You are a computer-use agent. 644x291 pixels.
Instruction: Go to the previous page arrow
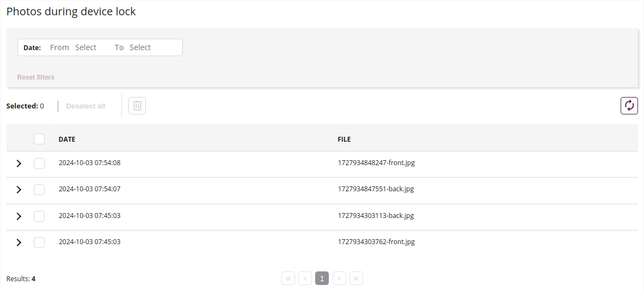point(305,278)
